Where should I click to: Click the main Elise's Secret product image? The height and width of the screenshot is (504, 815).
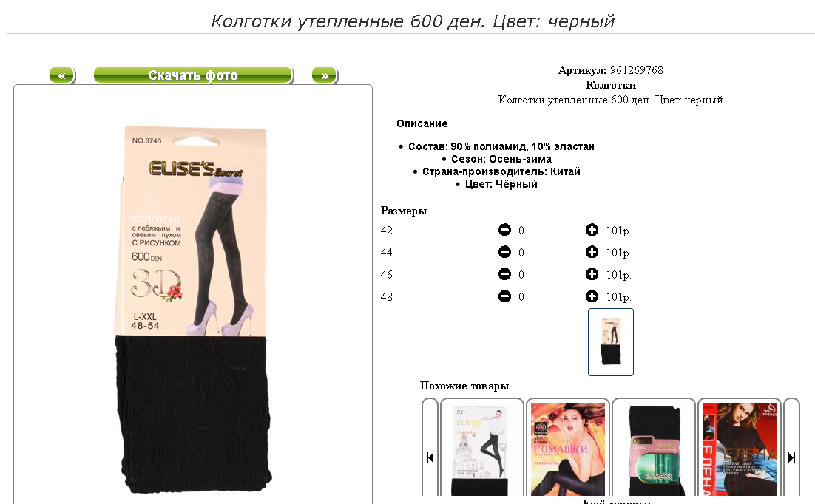[193, 309]
